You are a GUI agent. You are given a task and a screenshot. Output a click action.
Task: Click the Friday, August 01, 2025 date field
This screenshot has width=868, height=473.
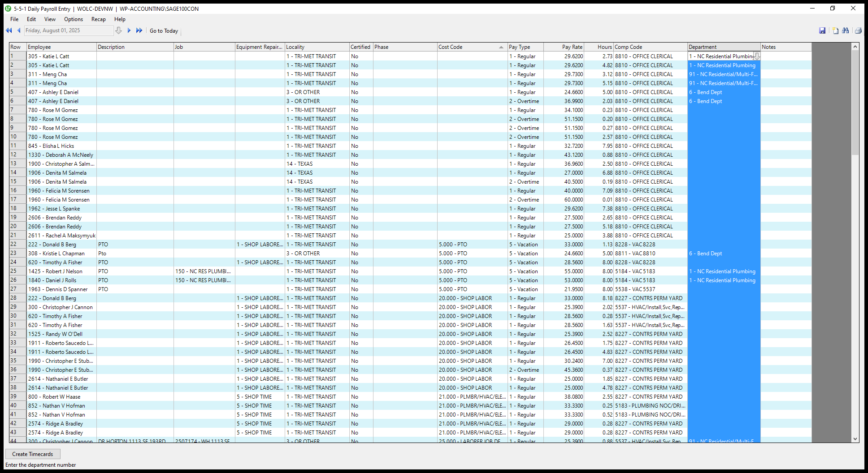pyautogui.click(x=68, y=30)
